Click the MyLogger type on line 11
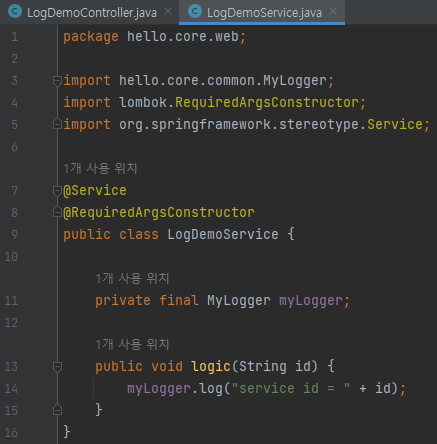This screenshot has width=437, height=444. [x=239, y=301]
